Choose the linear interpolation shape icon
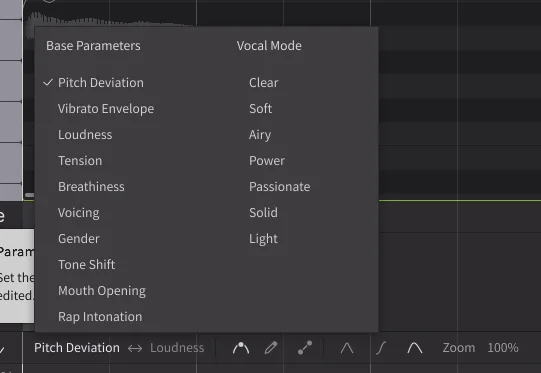 click(x=347, y=348)
